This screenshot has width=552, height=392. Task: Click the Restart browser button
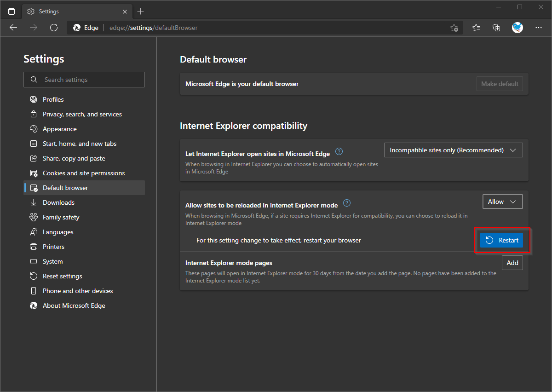502,240
